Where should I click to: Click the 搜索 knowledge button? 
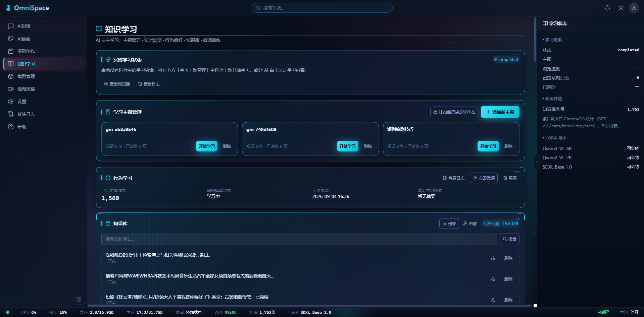509,239
